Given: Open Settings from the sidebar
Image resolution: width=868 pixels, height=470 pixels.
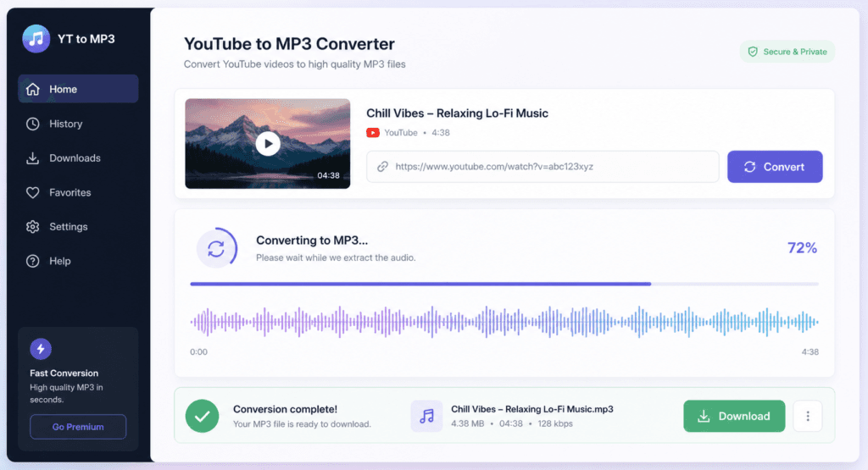Looking at the screenshot, I should pos(78,227).
